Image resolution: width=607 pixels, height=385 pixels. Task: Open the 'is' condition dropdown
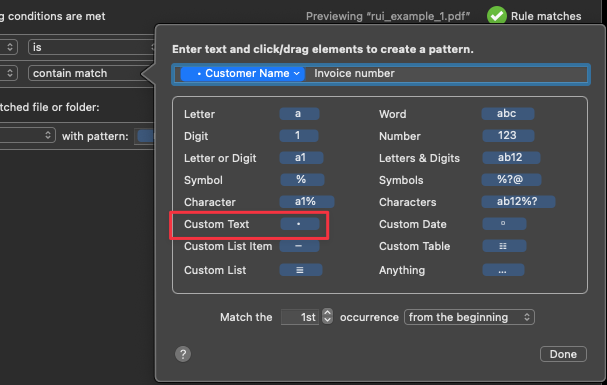coord(92,47)
